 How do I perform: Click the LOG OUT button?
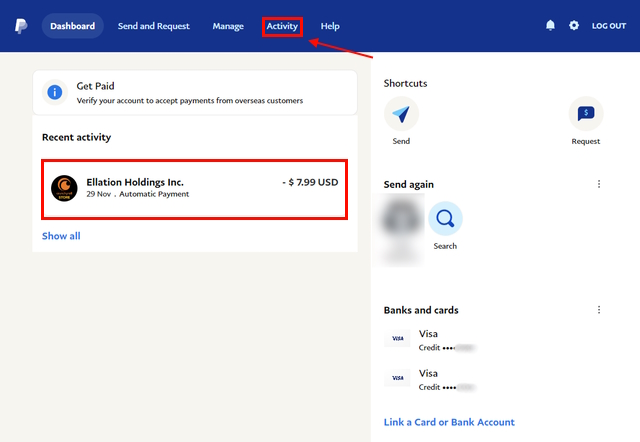coord(609,26)
